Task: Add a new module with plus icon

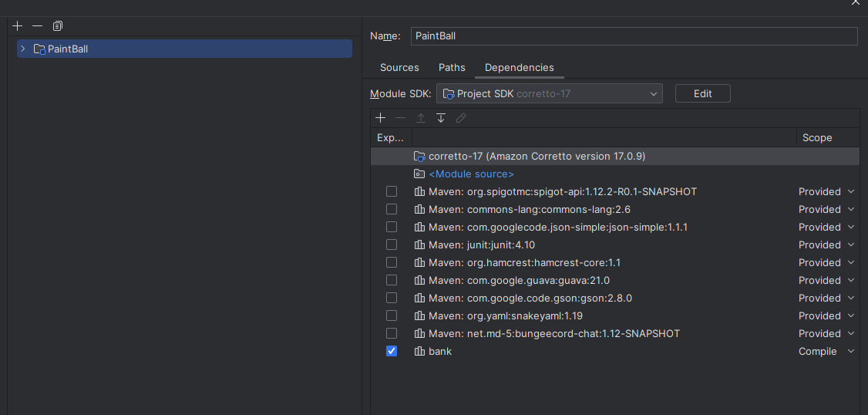Action: [x=18, y=26]
